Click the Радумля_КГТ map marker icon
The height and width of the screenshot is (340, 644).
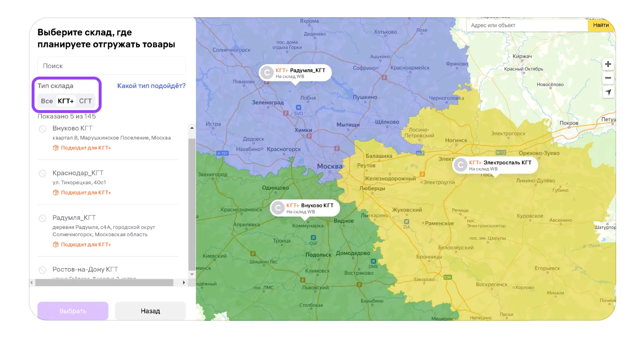click(x=266, y=73)
